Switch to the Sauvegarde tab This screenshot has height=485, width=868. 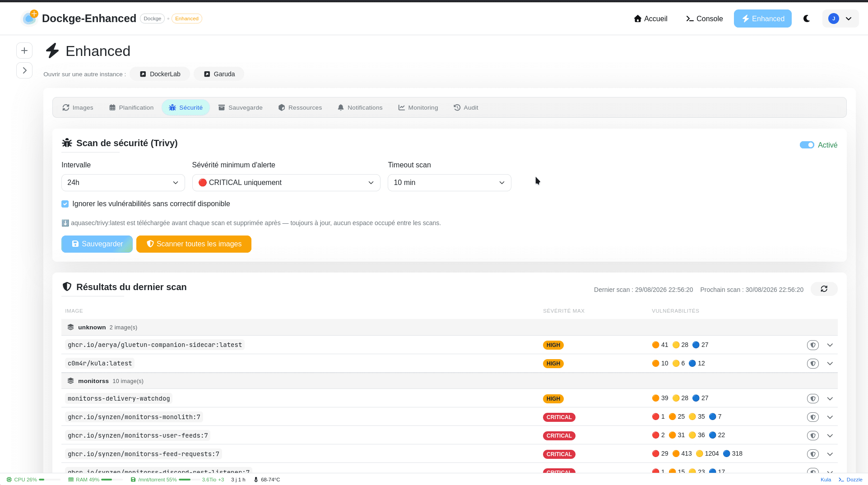coord(241,107)
